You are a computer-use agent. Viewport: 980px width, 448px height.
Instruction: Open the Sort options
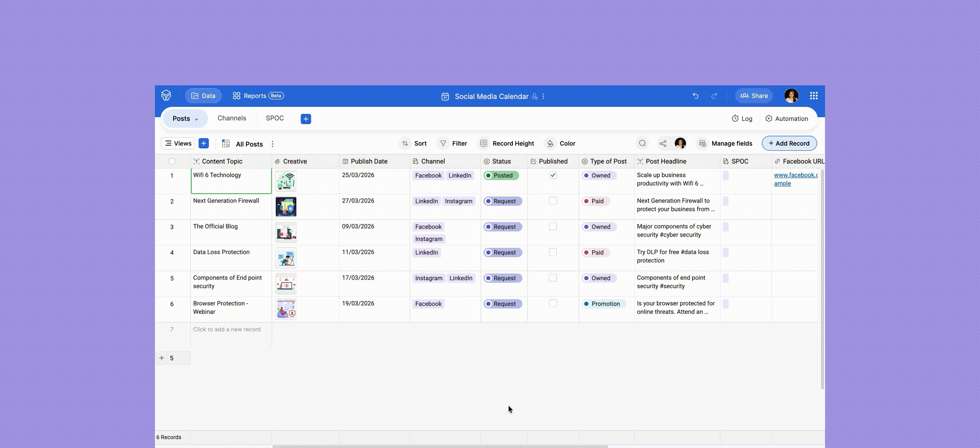pyautogui.click(x=419, y=143)
